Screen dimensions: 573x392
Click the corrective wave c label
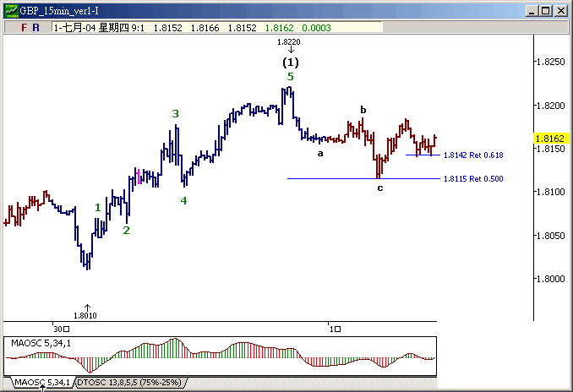click(380, 188)
